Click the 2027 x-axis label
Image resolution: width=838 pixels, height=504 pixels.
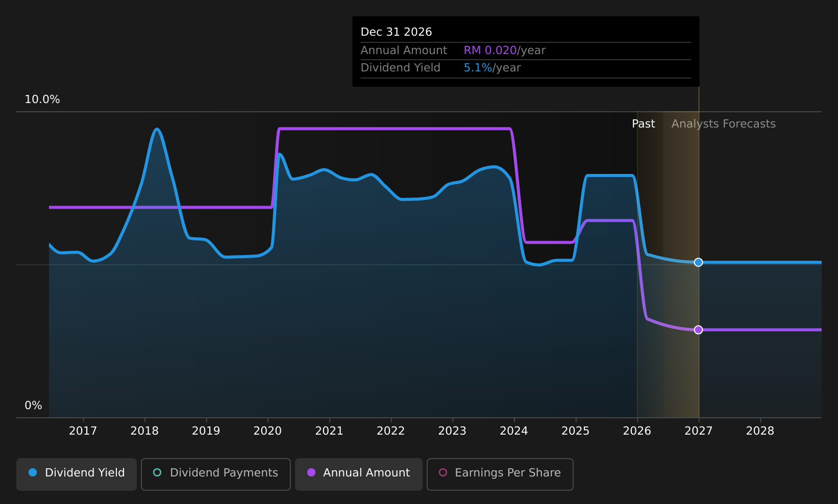click(699, 431)
